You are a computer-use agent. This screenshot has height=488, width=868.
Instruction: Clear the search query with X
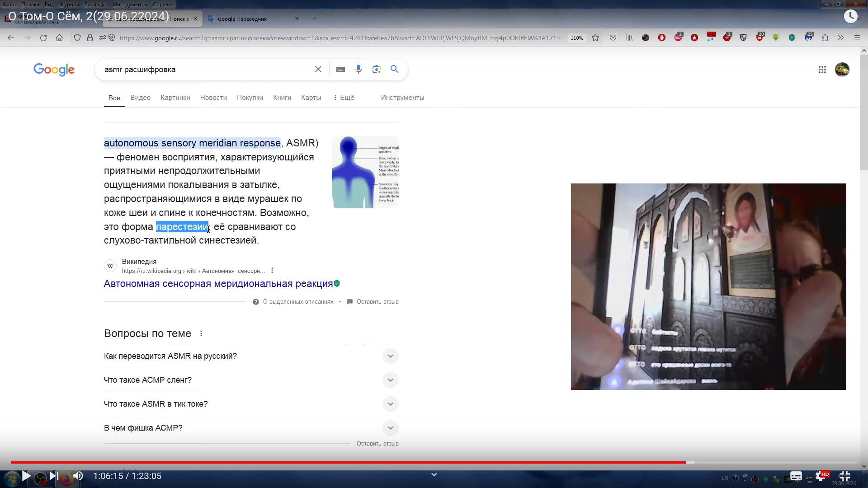pos(318,69)
